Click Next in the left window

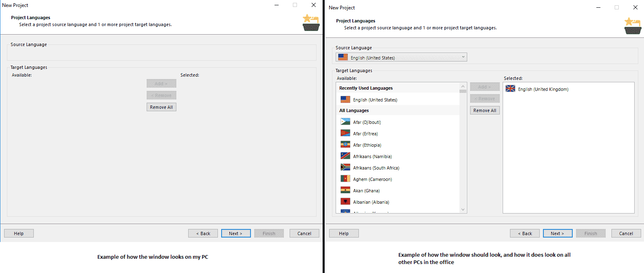coord(236,233)
